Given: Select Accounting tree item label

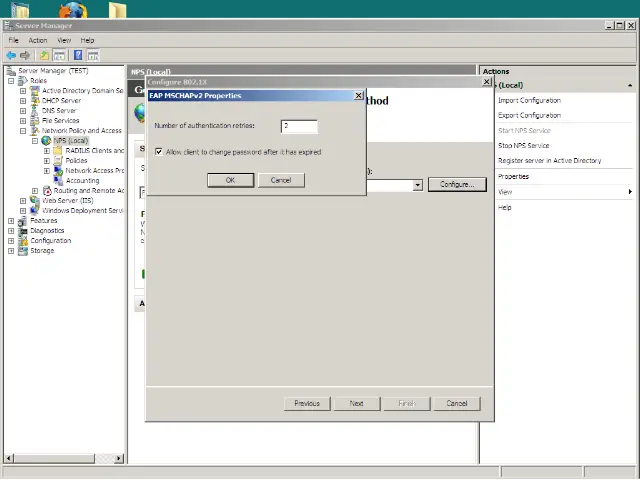Looking at the screenshot, I should tap(82, 180).
